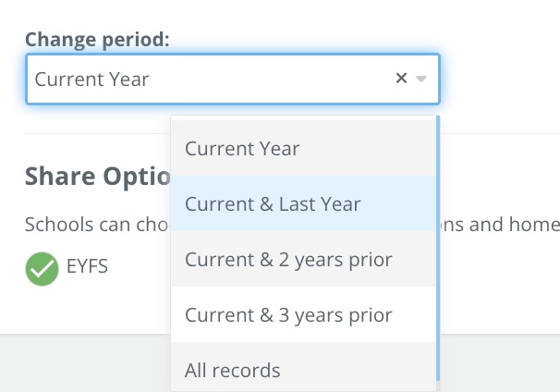Choose 'All records' from the period list
Screen dimensions: 560x392
tap(232, 371)
